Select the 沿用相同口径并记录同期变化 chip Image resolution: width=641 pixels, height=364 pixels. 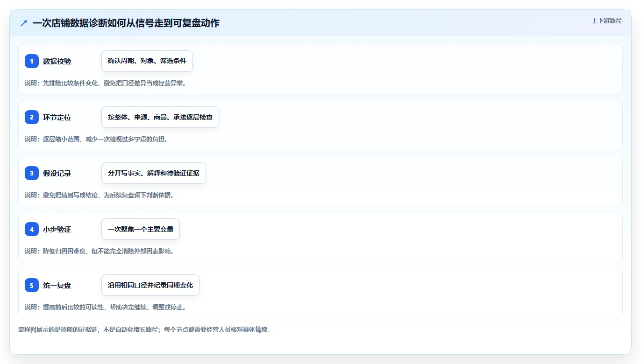150,285
